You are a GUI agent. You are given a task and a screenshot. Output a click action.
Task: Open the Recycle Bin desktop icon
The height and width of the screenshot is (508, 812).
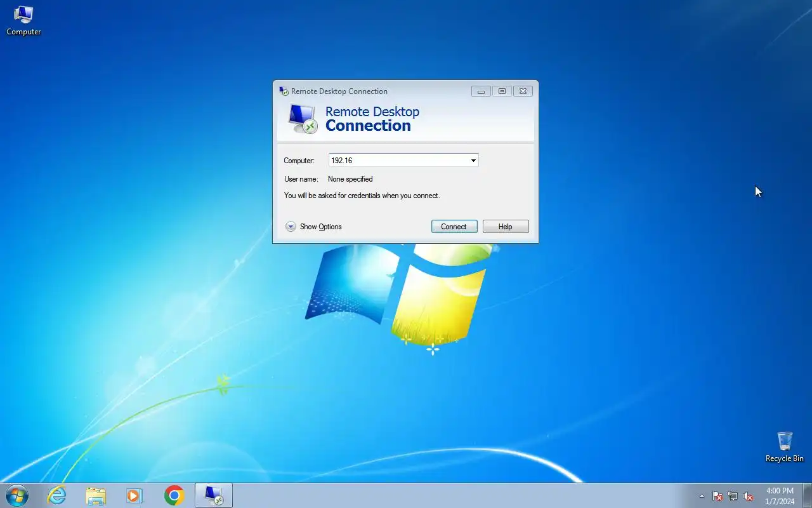[784, 447]
